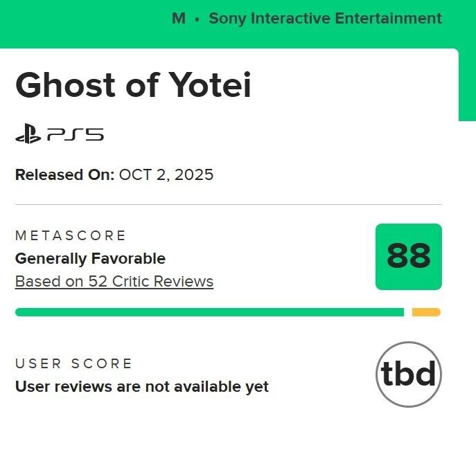Click the tbd user score circle
The height and width of the screenshot is (470, 476).
[409, 374]
